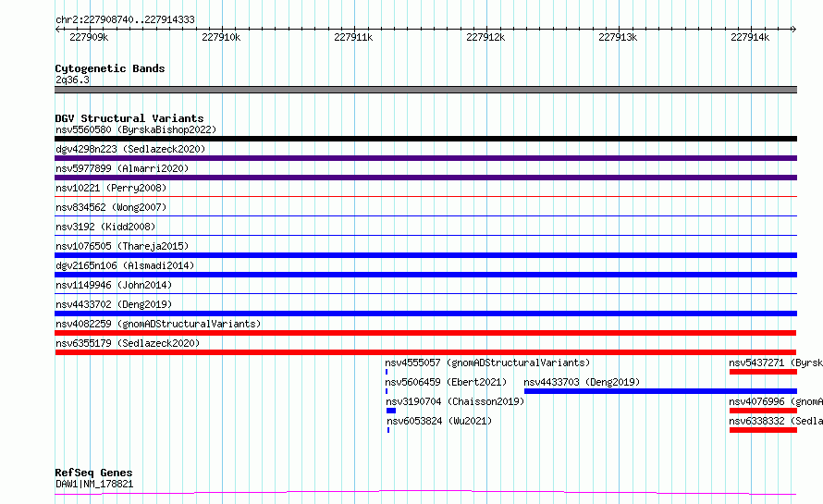Open nsv3192 (Kidd2008) variant label
Screen dimensions: 823x504
click(105, 227)
